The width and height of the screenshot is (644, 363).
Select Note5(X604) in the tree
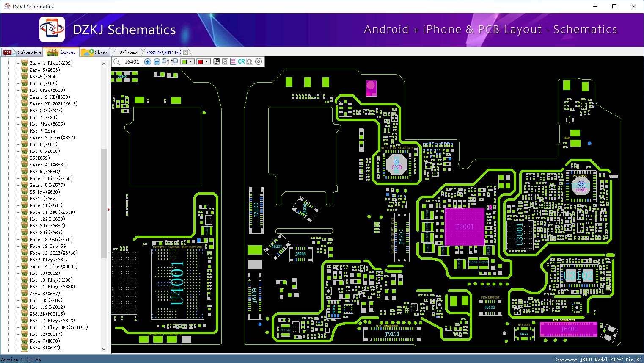(x=44, y=77)
